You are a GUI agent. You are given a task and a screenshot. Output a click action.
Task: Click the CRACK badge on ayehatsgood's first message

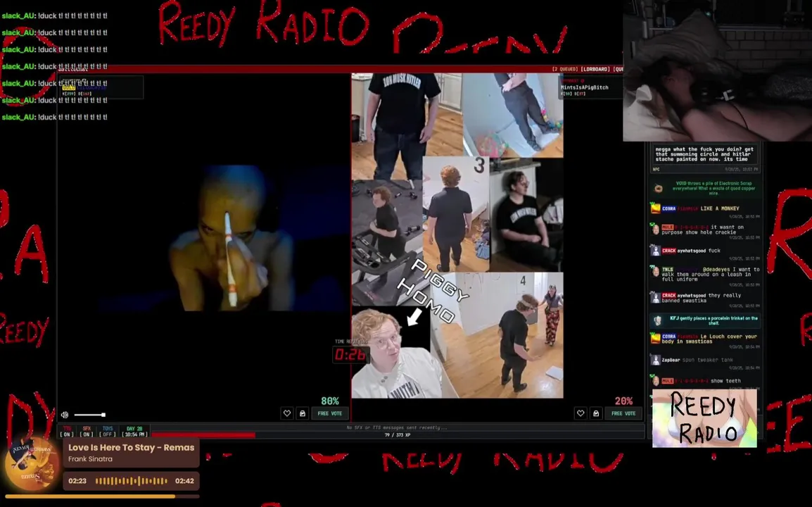(x=668, y=251)
